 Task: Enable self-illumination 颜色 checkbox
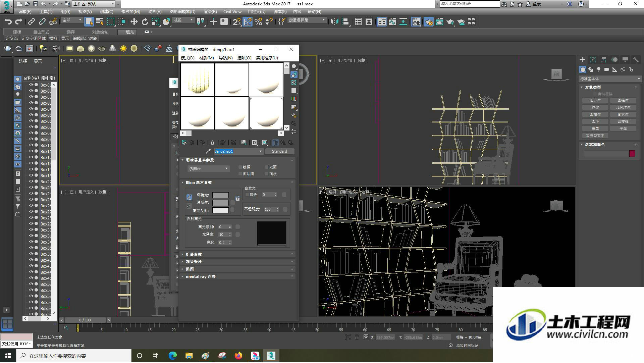247,195
